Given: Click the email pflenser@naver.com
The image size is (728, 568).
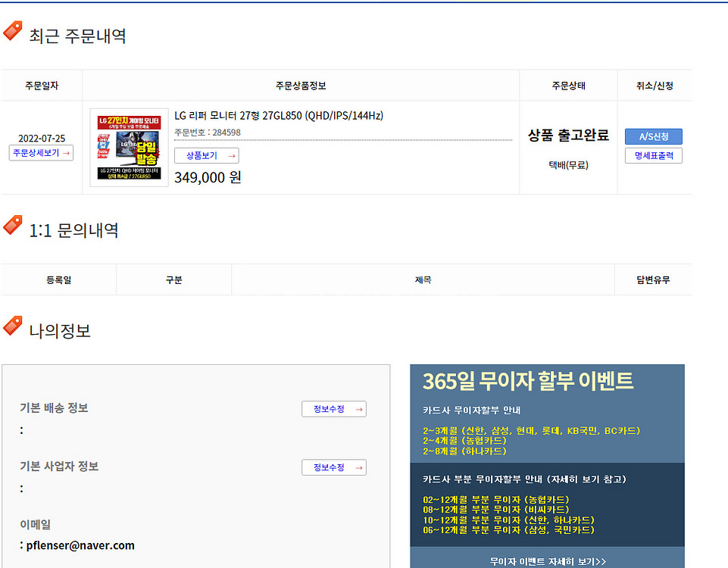Looking at the screenshot, I should coord(80,545).
